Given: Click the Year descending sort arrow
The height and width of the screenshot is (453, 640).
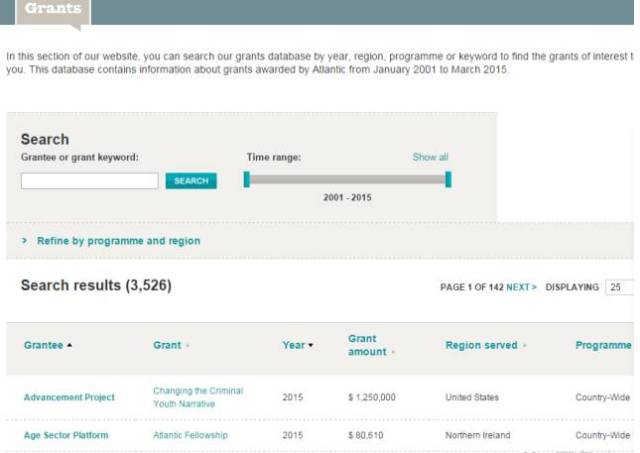Looking at the screenshot, I should (x=311, y=345).
